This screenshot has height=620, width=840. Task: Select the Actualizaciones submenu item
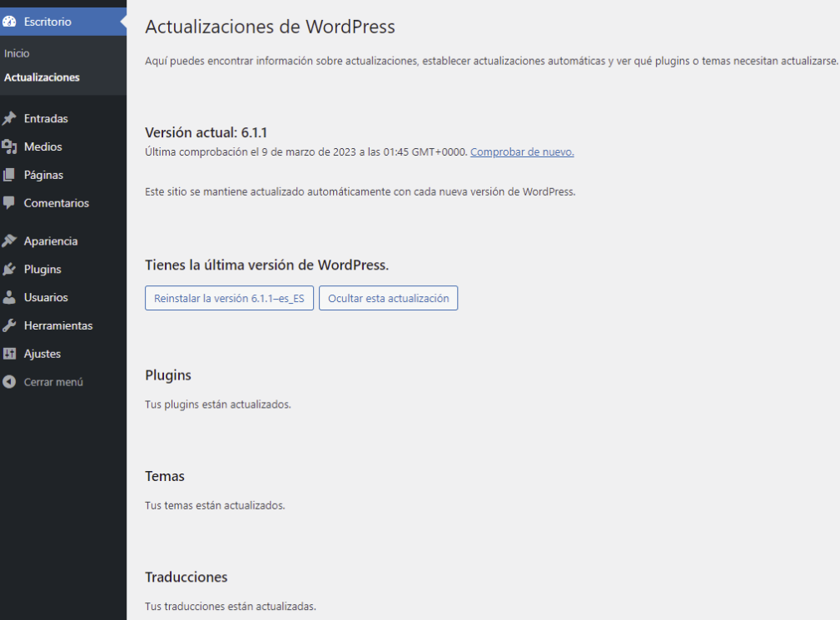[x=42, y=77]
